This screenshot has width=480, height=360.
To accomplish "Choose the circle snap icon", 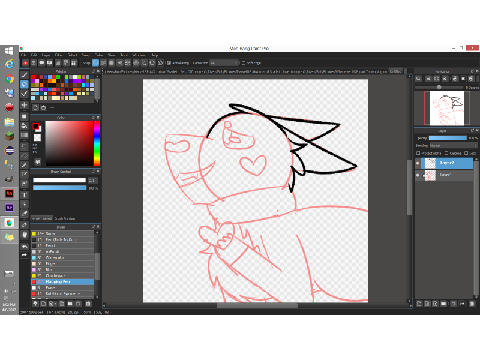I will point(136,63).
